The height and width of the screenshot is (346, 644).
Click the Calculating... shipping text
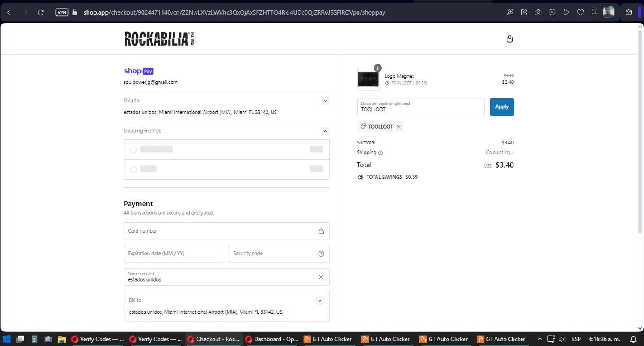500,153
